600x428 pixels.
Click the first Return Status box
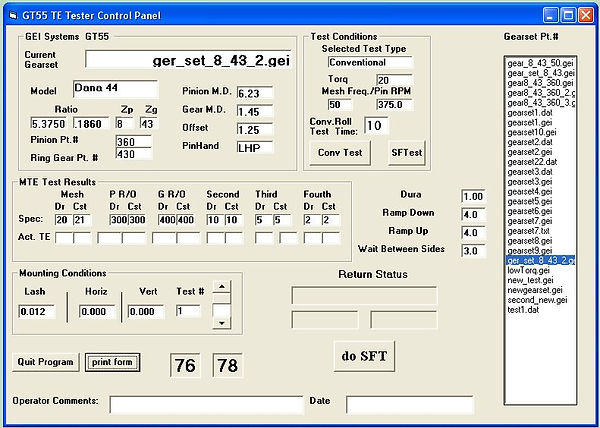click(x=364, y=296)
